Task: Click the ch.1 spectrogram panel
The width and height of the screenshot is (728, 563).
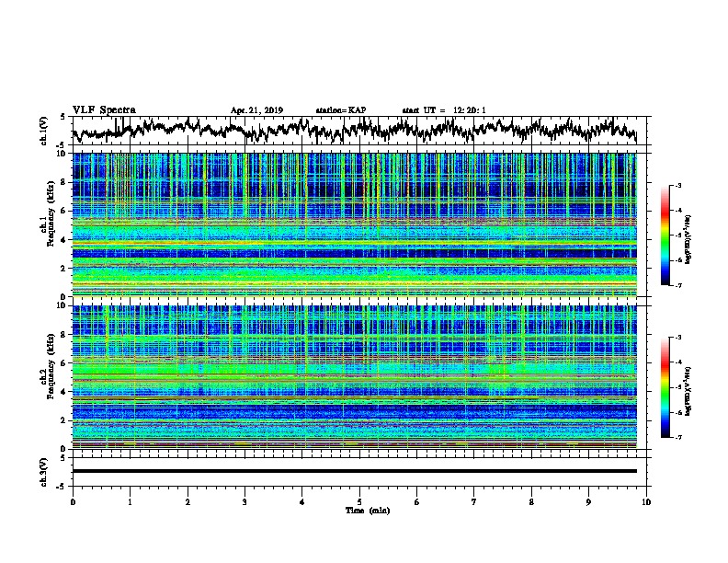Action: click(x=355, y=224)
